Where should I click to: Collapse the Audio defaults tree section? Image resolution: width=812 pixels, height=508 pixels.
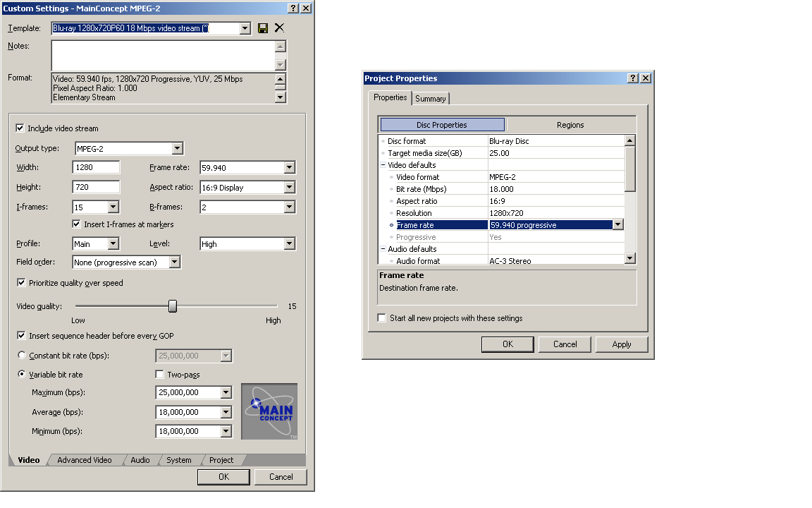[x=383, y=249]
